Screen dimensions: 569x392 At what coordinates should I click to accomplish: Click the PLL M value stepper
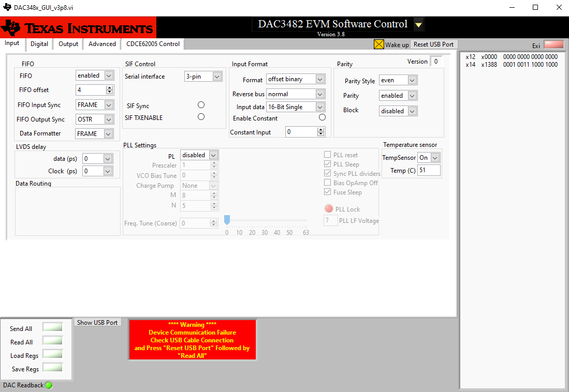coord(214,195)
